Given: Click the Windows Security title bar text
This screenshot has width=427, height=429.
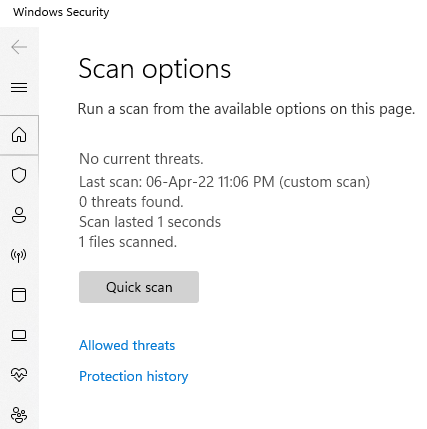Looking at the screenshot, I should click(61, 12).
